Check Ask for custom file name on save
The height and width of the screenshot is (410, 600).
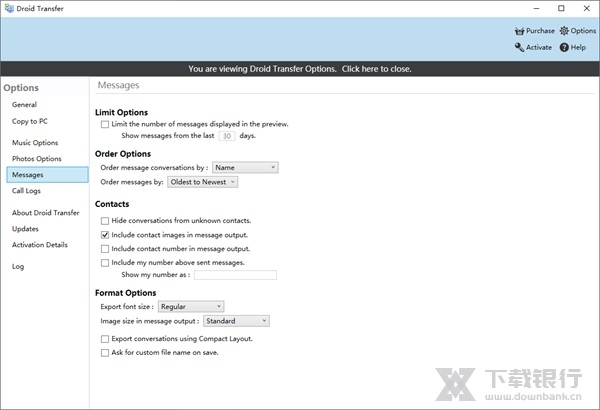pos(106,352)
